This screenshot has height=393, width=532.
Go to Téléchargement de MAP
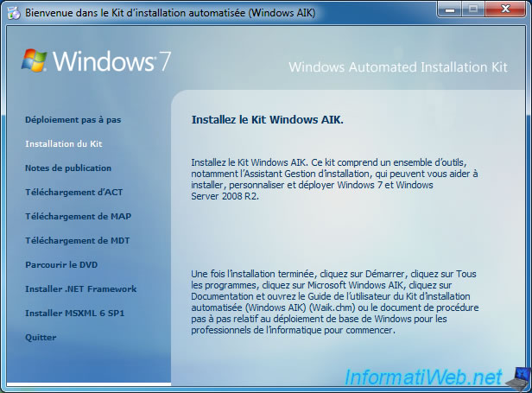[78, 216]
